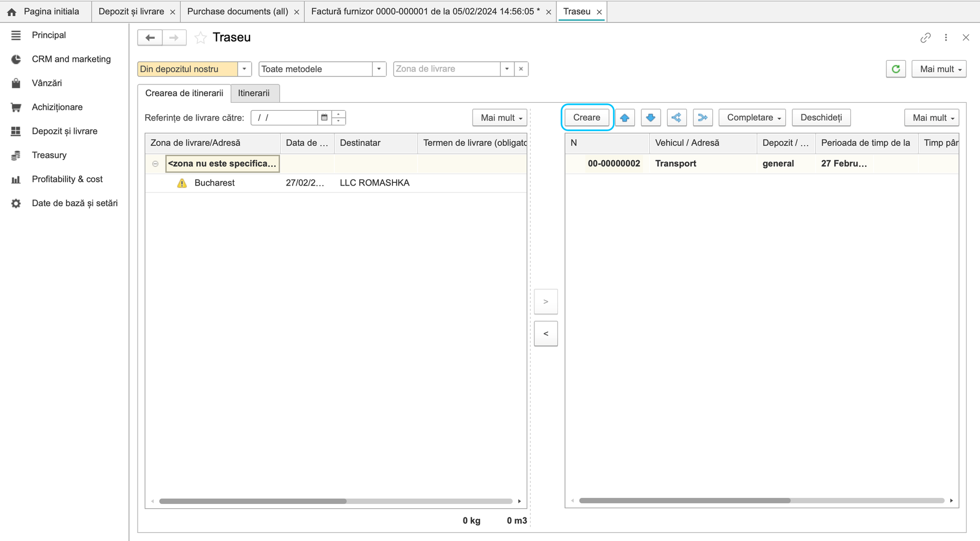Open top-right Mai mult menu
The image size is (980, 541).
pyautogui.click(x=939, y=69)
